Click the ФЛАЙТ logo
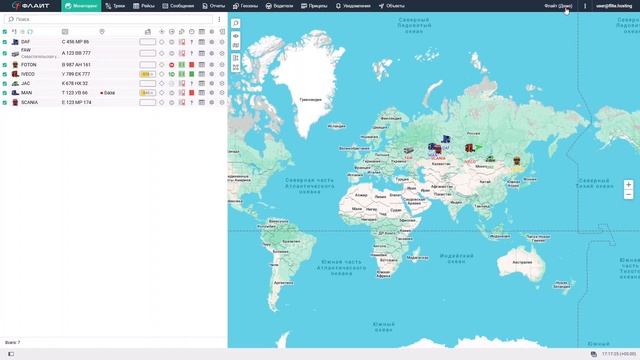 click(31, 6)
